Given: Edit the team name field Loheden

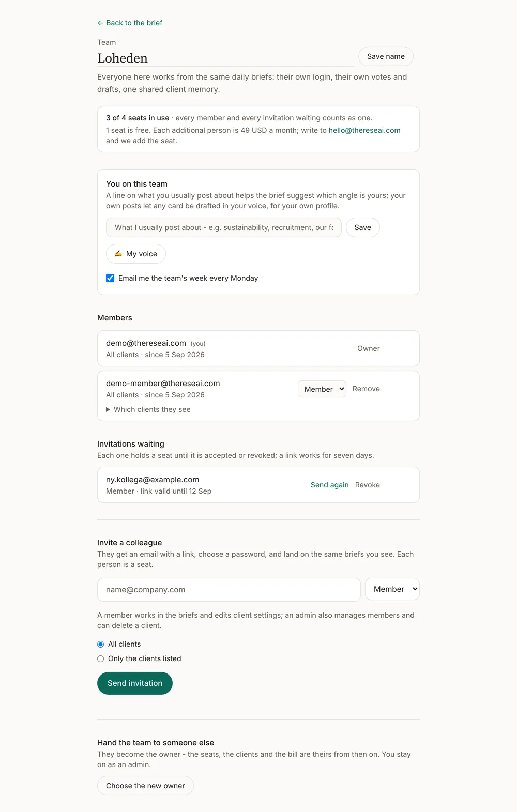Looking at the screenshot, I should click(x=225, y=58).
